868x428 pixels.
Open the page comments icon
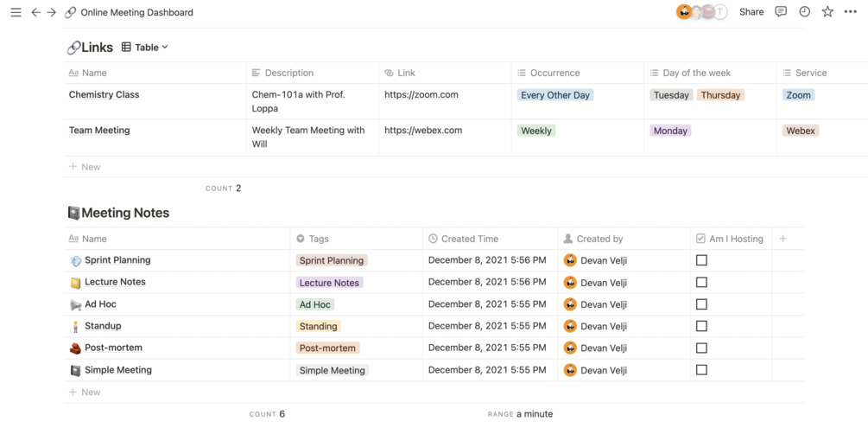click(x=781, y=12)
